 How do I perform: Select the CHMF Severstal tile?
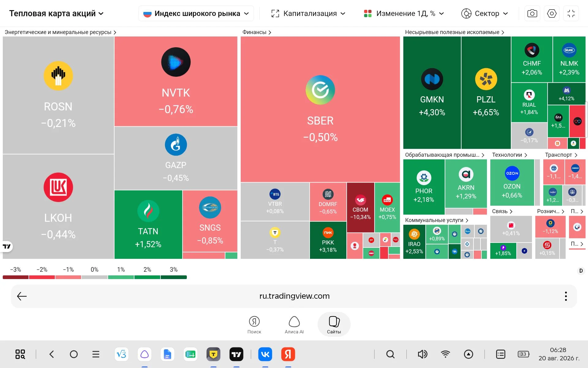point(532,59)
